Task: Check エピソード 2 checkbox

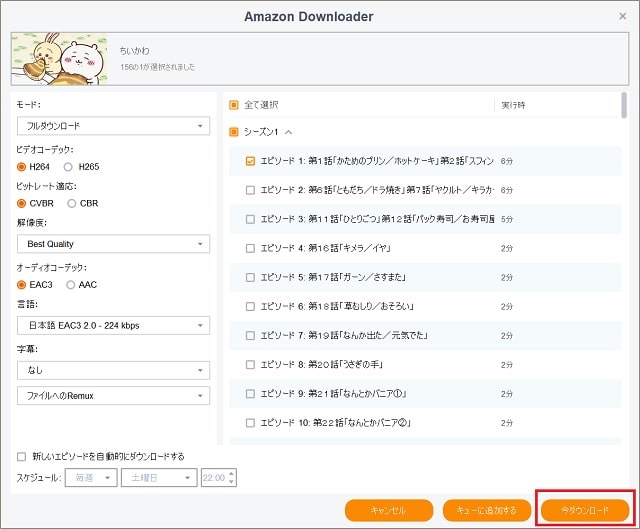Action: click(250, 190)
